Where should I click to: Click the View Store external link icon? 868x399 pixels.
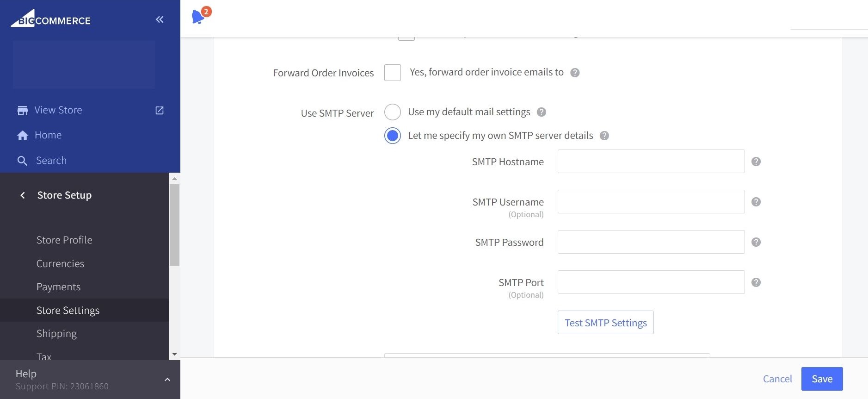pyautogui.click(x=160, y=110)
